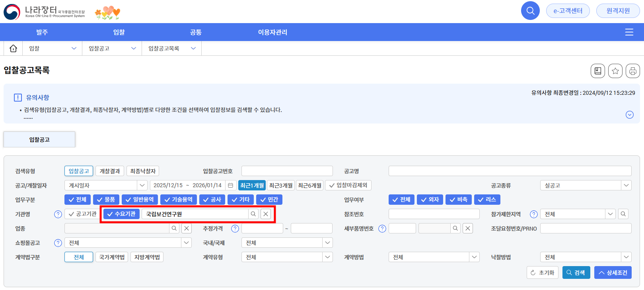The height and width of the screenshot is (290, 644).
Task: Open the 발주 main menu
Action: pos(42,32)
